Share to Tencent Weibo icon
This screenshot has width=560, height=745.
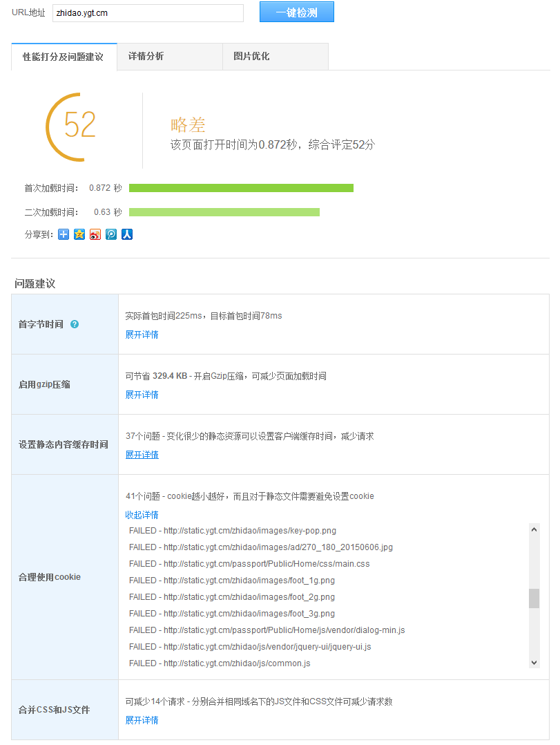(x=111, y=234)
